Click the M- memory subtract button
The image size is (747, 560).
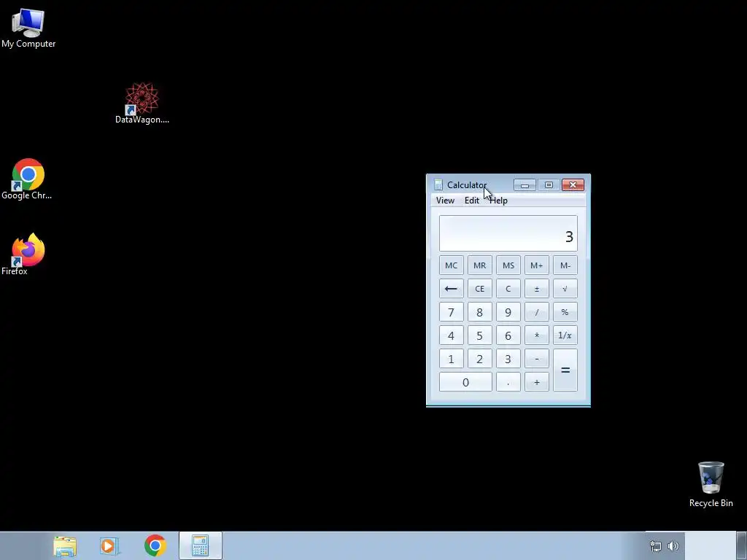tap(565, 265)
